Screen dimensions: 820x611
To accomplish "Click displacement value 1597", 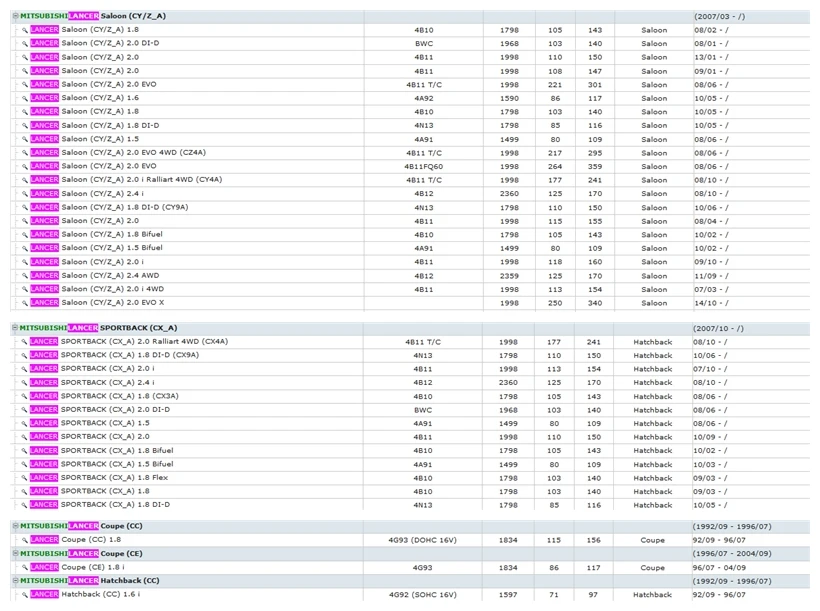I will click(508, 595).
